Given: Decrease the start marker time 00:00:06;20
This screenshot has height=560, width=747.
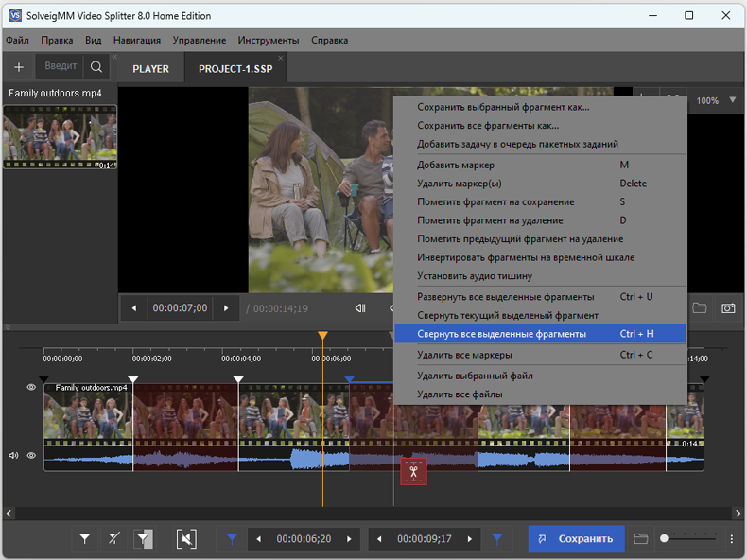Looking at the screenshot, I should tap(259, 539).
